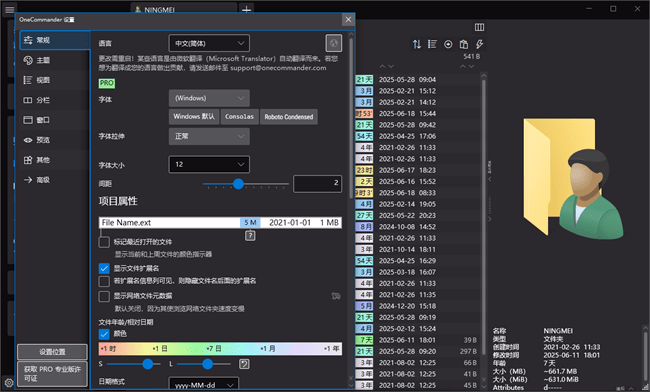
Task: Click the Windows 默认 font button
Action: point(194,117)
